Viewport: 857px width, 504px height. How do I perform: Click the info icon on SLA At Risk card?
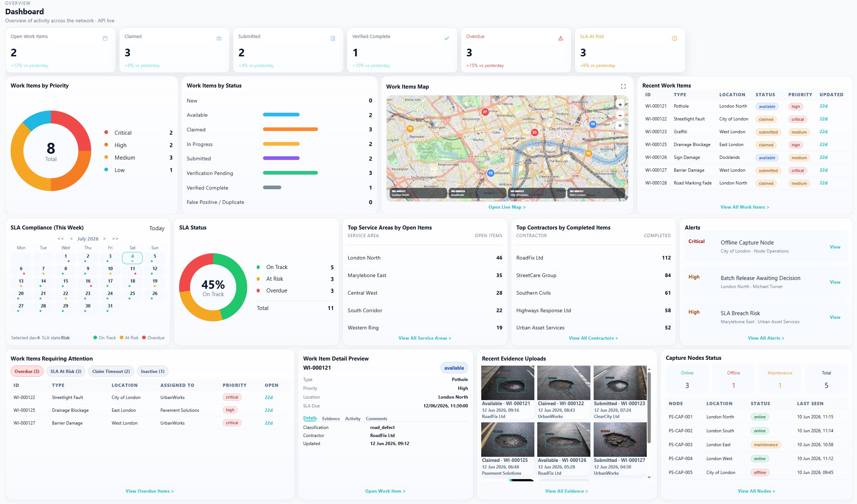(675, 38)
